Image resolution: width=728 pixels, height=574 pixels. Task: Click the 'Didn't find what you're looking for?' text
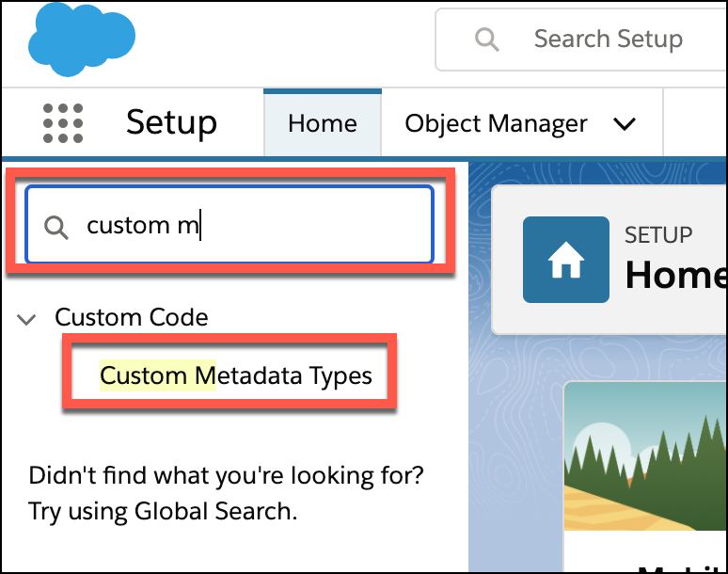pos(226,475)
